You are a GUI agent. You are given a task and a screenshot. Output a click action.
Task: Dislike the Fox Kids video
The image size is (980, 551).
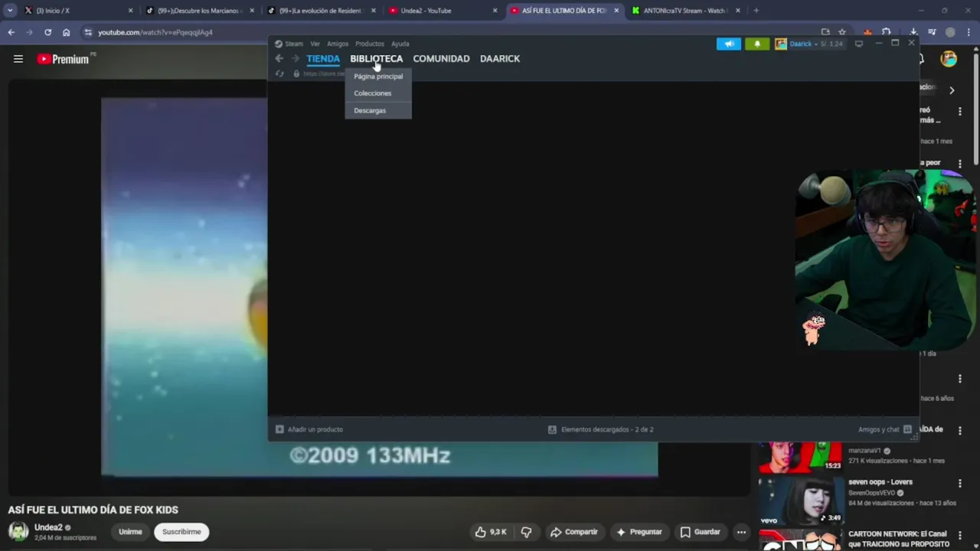point(527,532)
